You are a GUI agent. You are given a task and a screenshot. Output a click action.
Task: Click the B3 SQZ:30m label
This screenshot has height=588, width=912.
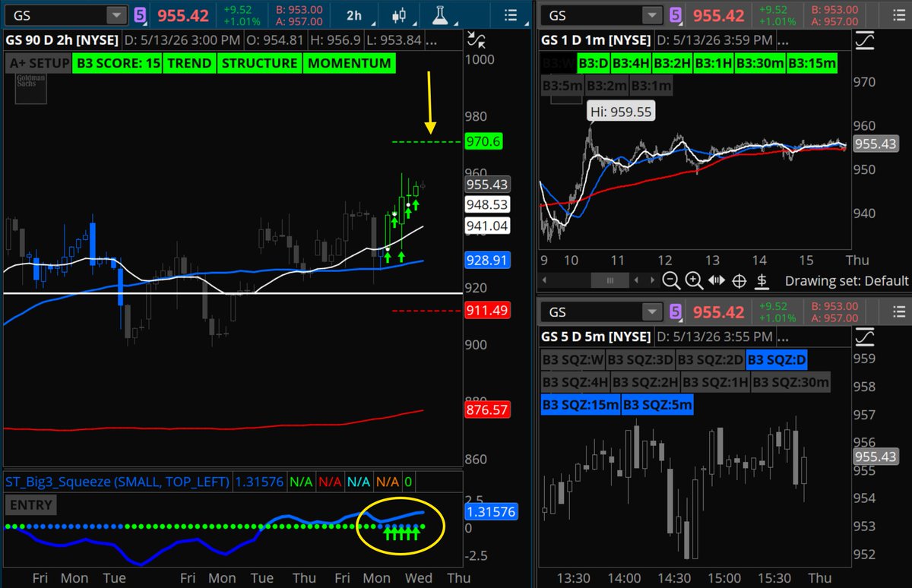790,382
